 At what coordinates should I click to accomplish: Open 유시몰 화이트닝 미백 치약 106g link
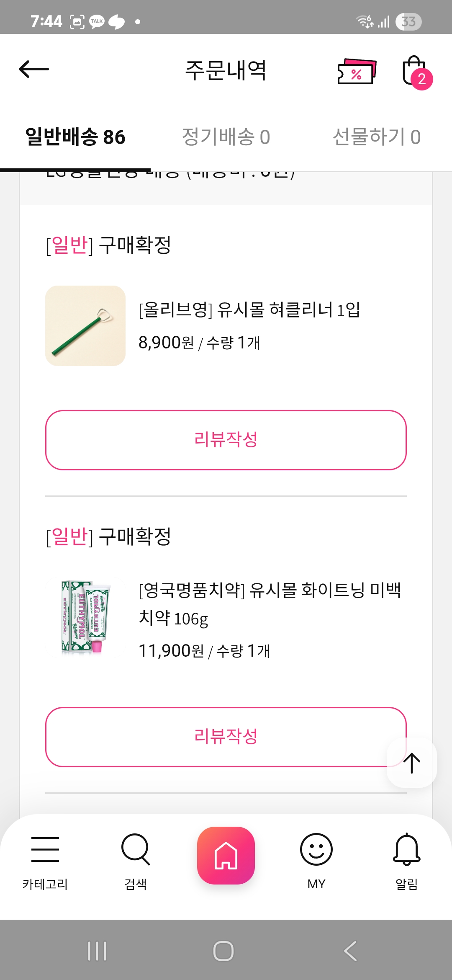[270, 603]
